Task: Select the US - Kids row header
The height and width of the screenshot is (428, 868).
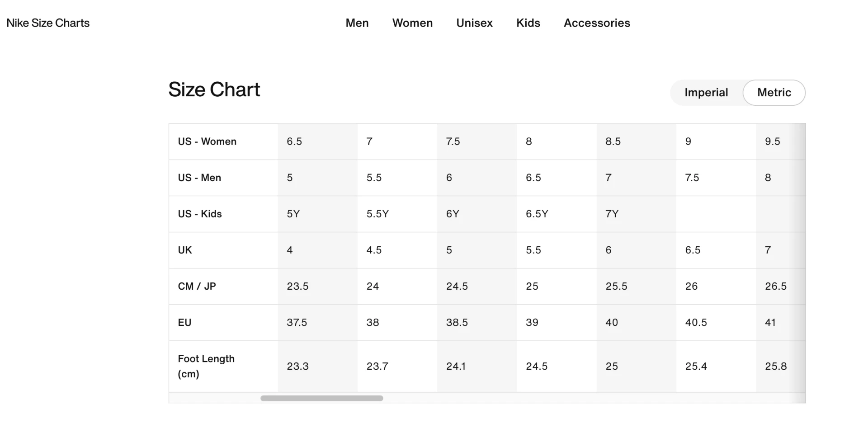Action: click(x=223, y=214)
